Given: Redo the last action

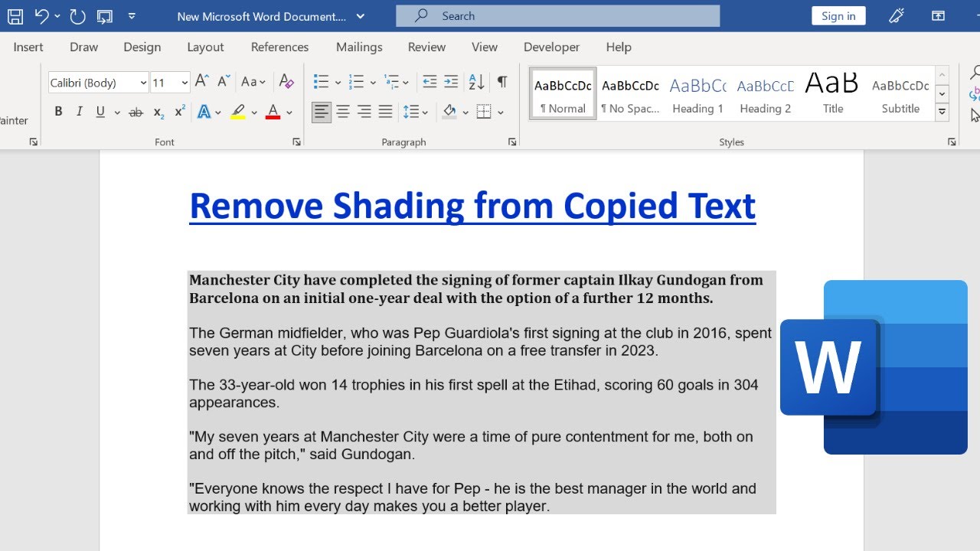Looking at the screenshot, I should pyautogui.click(x=77, y=16).
